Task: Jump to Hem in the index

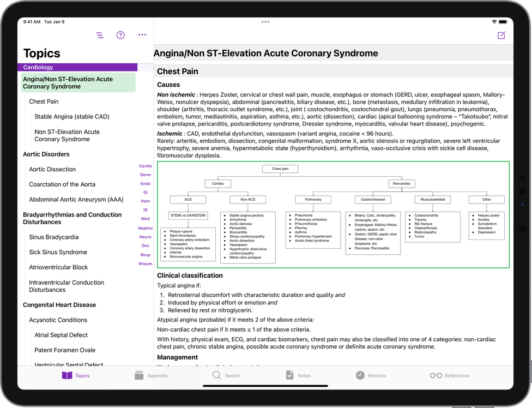Action: 145,201
